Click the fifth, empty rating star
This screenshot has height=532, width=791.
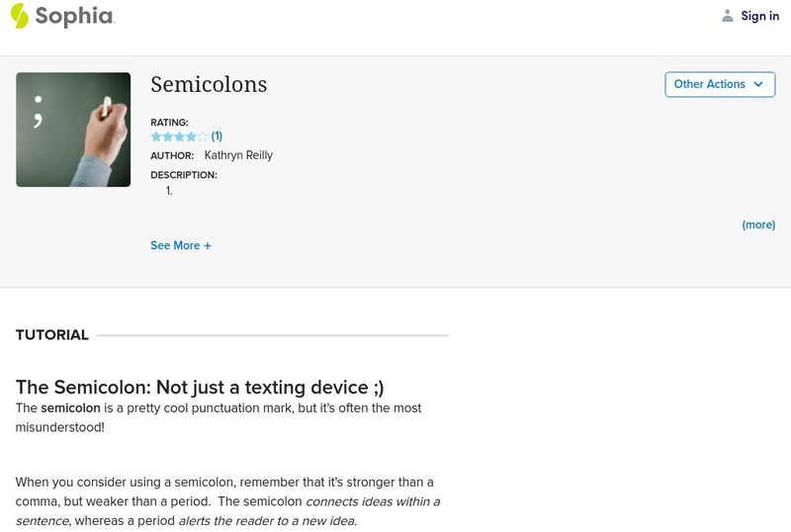coord(203,136)
